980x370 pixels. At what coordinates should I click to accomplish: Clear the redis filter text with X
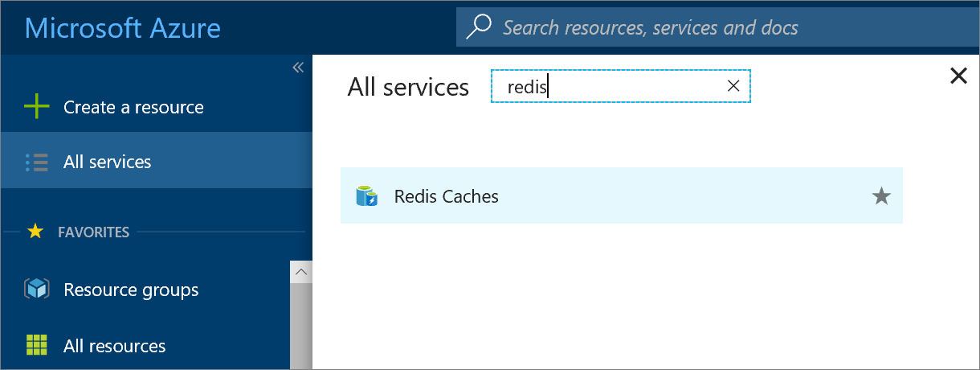coord(733,87)
